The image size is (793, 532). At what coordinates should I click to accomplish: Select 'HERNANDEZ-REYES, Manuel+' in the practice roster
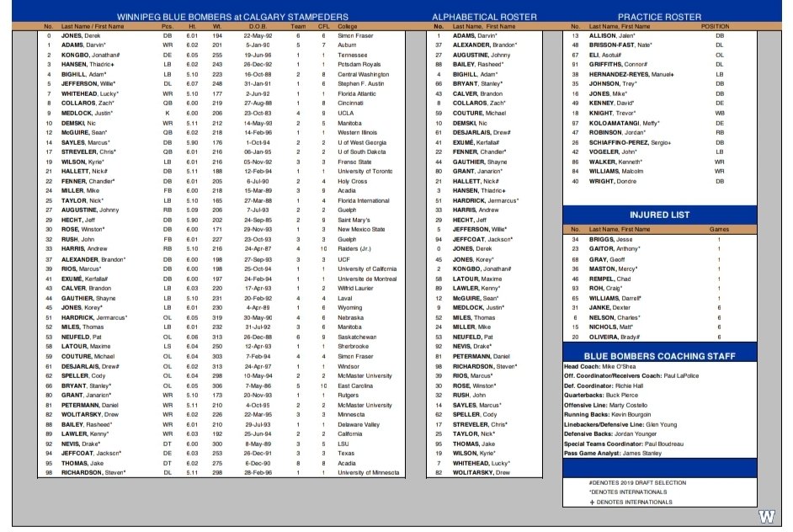point(631,74)
